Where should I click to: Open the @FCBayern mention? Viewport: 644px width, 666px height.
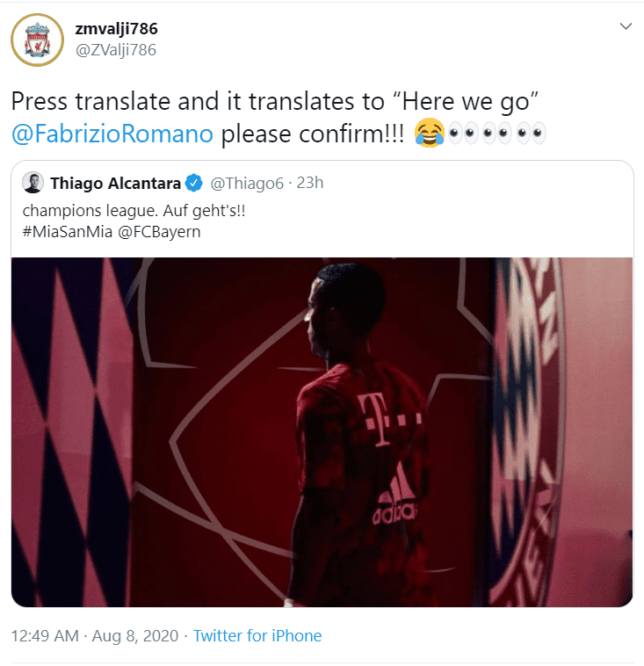point(159,232)
